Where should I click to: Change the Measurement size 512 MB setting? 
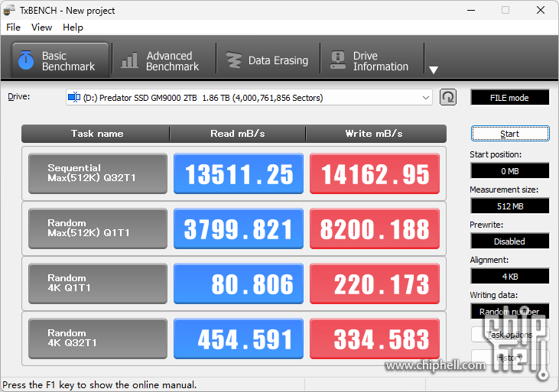[x=510, y=206]
